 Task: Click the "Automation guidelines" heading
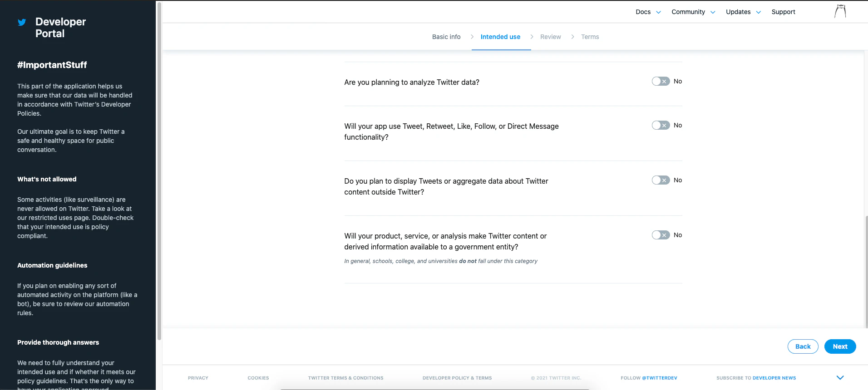[52, 265]
